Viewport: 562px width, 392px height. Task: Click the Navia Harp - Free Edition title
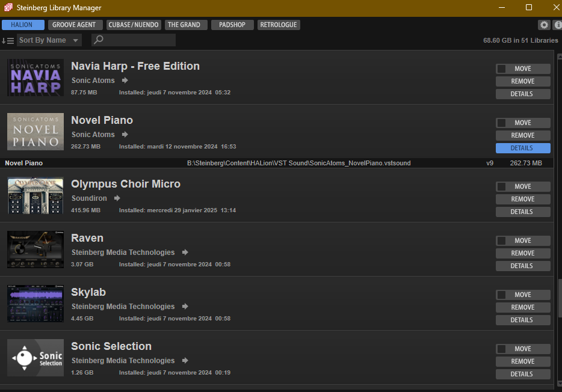[x=135, y=66]
